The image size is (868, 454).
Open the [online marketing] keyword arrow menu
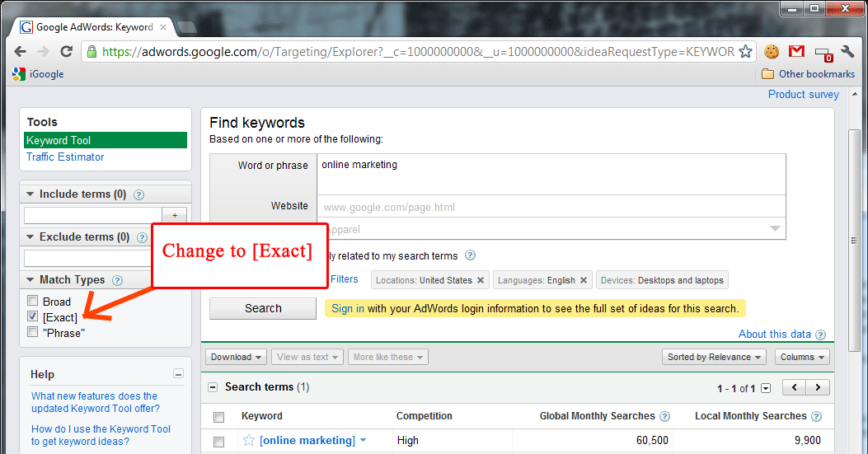click(x=364, y=440)
